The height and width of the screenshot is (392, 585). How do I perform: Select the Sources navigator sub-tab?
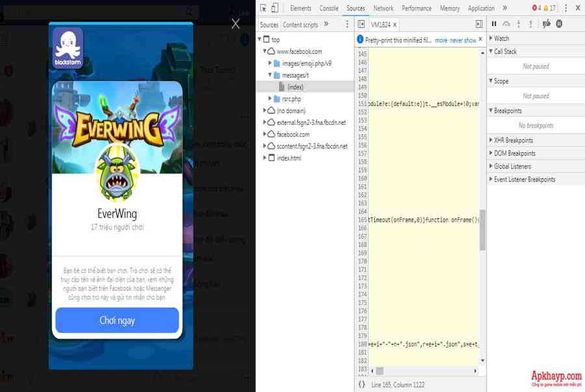269,25
